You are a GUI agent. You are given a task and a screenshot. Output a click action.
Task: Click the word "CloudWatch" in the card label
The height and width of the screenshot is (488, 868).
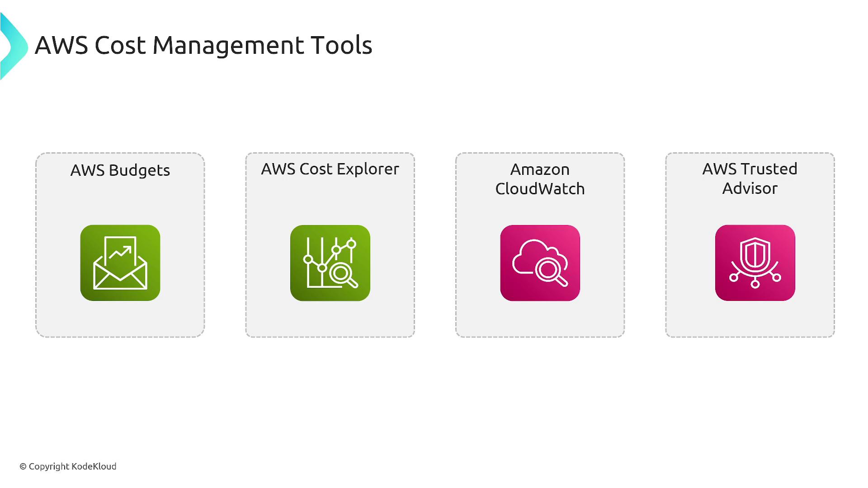pos(540,189)
